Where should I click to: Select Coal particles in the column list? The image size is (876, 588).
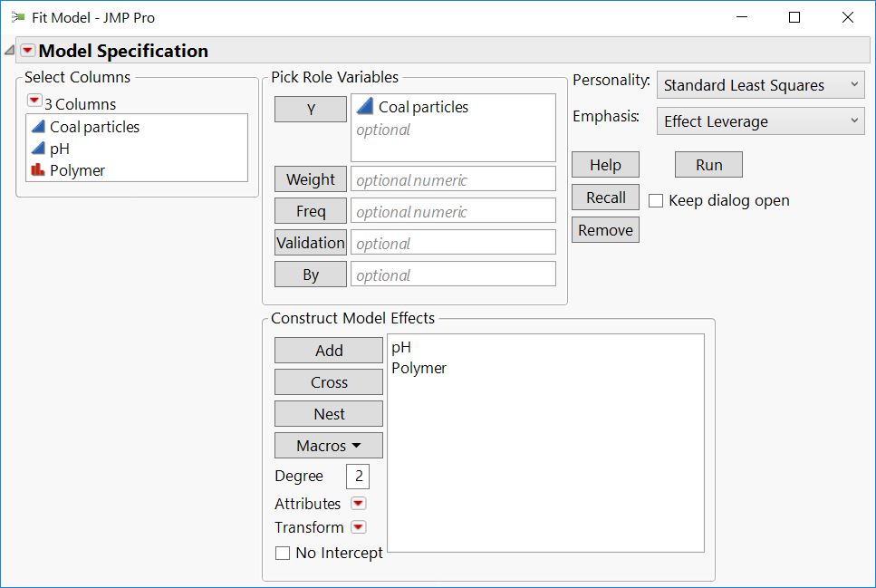[94, 127]
